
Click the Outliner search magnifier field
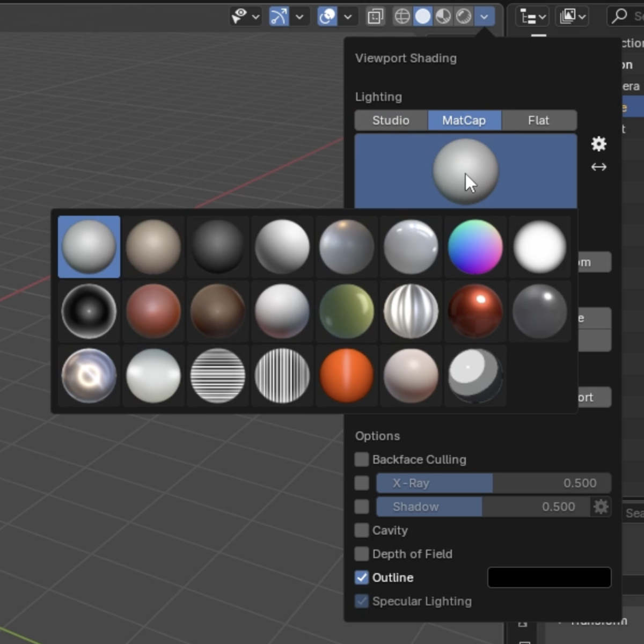coord(626,16)
